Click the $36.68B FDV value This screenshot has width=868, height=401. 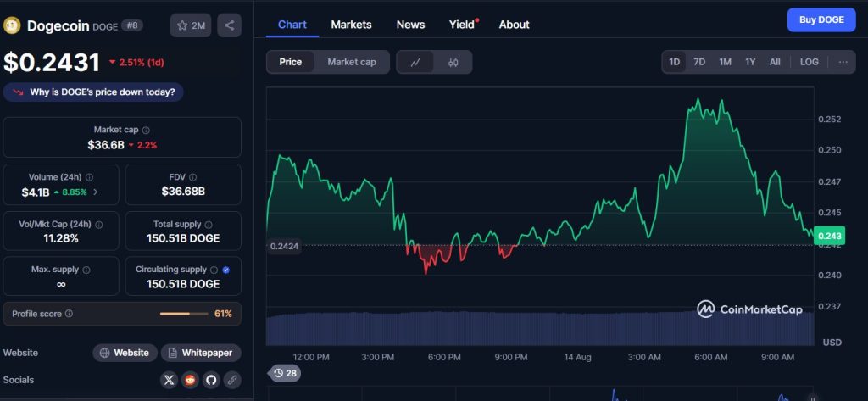click(183, 192)
